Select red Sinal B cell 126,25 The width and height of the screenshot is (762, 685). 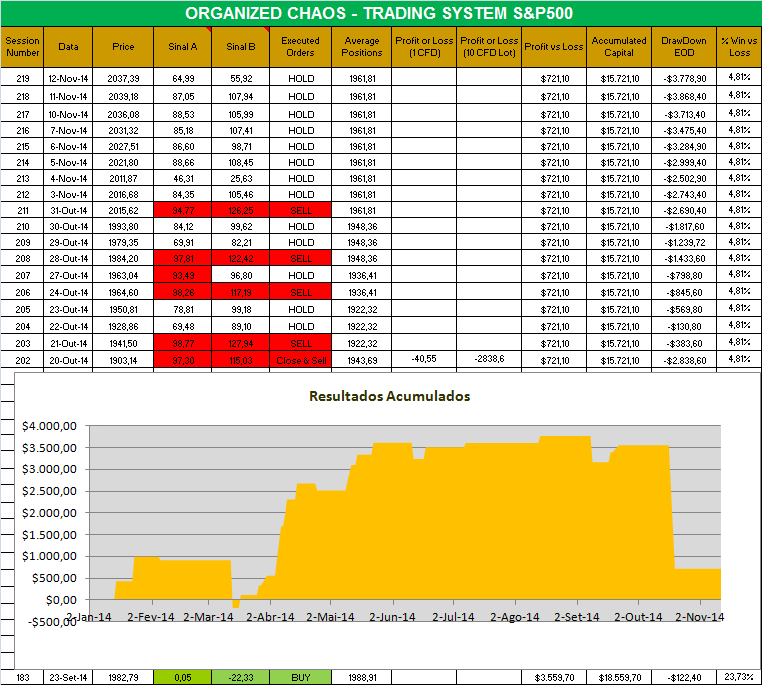(241, 210)
